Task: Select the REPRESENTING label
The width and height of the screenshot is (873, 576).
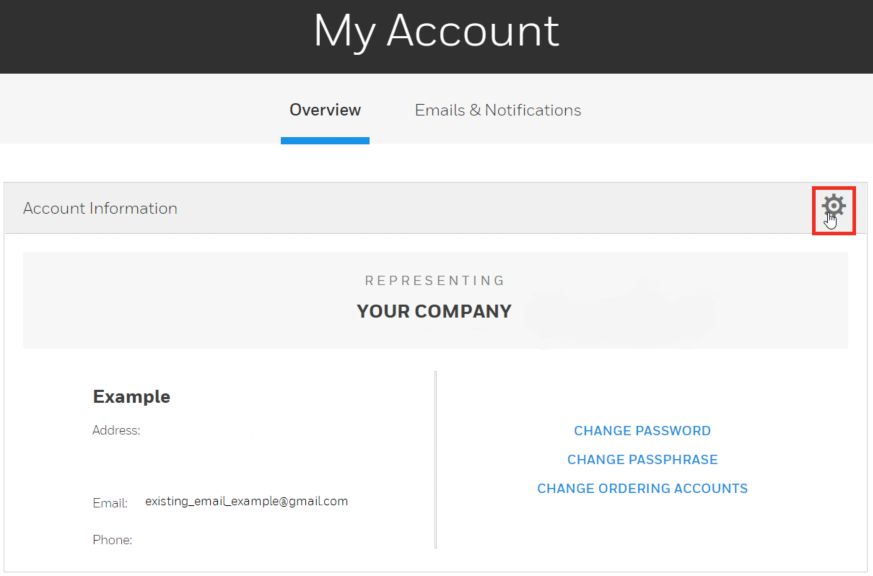Action: point(436,280)
